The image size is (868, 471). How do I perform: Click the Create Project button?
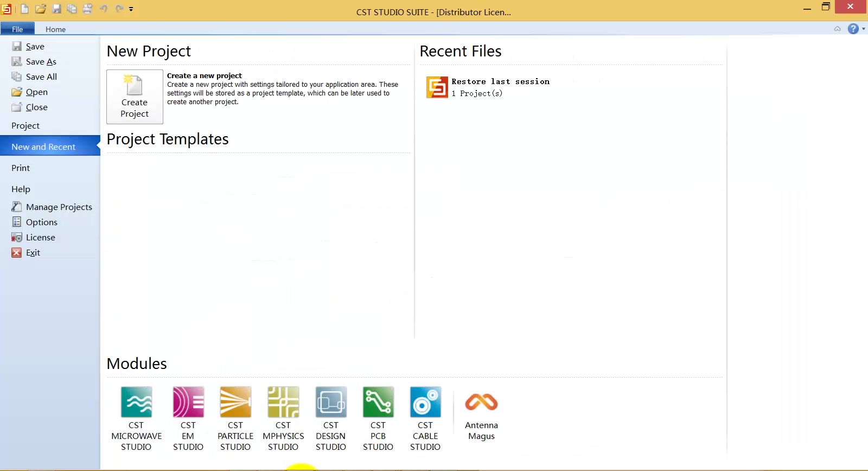point(135,97)
